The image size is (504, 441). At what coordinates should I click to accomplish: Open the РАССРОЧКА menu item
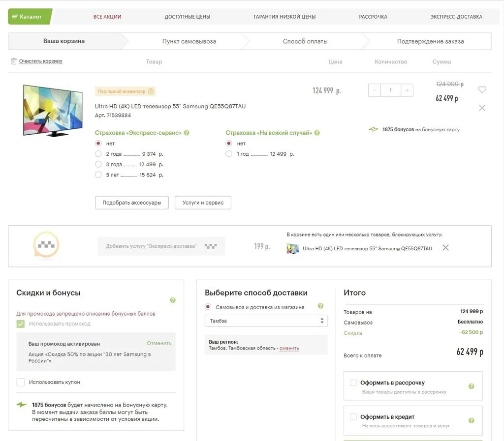tap(373, 17)
